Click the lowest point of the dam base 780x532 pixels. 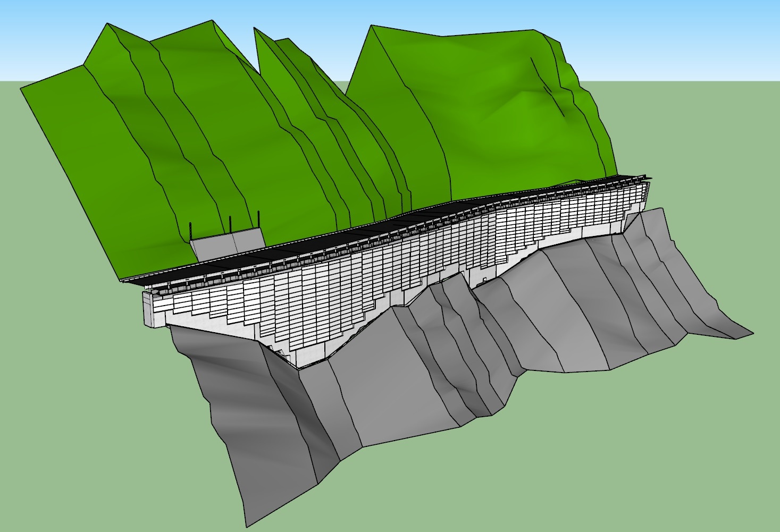pos(299,367)
